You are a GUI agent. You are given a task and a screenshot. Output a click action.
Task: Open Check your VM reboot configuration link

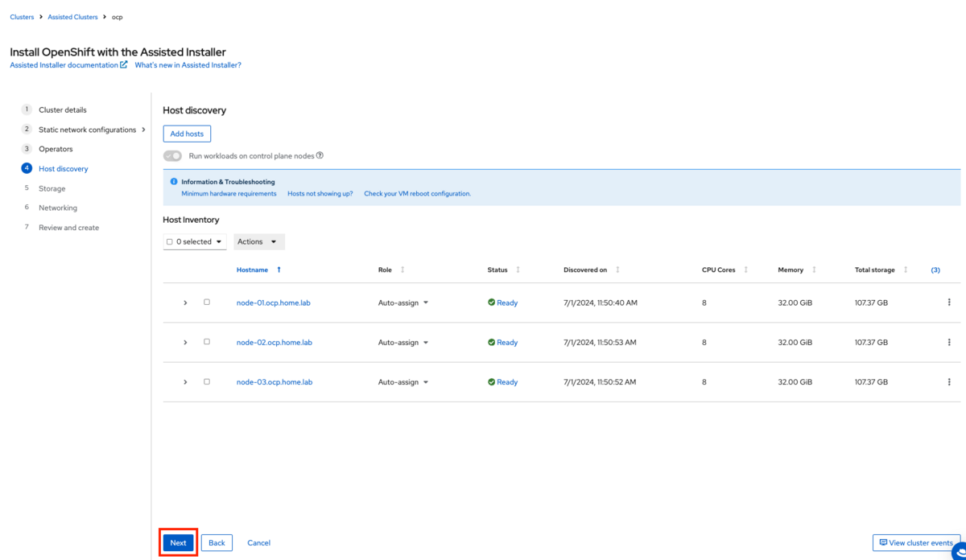[x=417, y=194]
